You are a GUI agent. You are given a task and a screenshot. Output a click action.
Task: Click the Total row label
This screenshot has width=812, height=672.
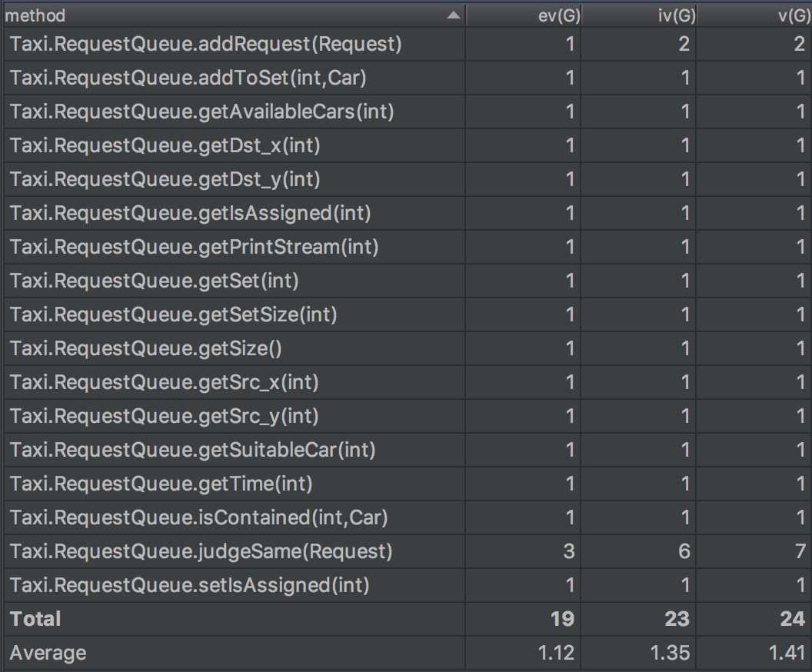tap(35, 619)
